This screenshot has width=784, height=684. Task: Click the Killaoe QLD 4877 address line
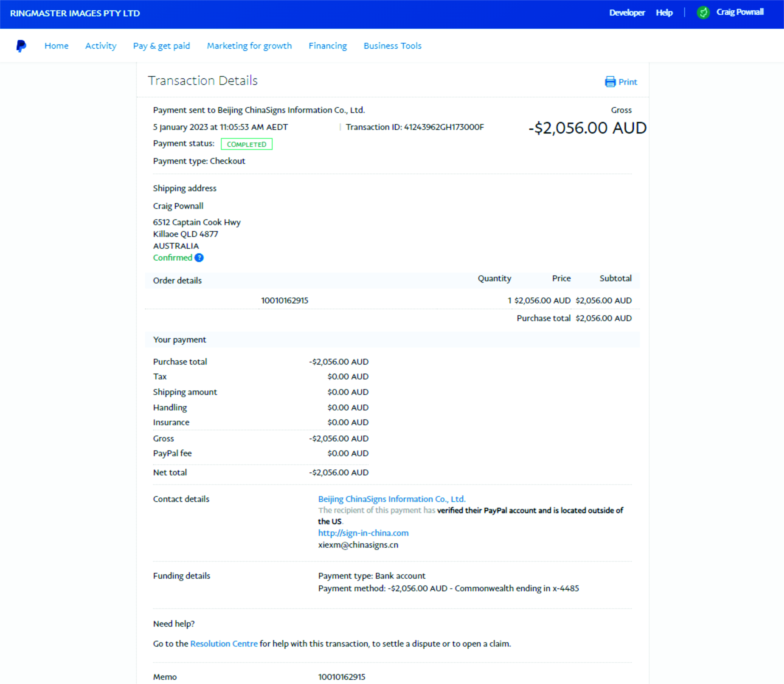(x=185, y=234)
